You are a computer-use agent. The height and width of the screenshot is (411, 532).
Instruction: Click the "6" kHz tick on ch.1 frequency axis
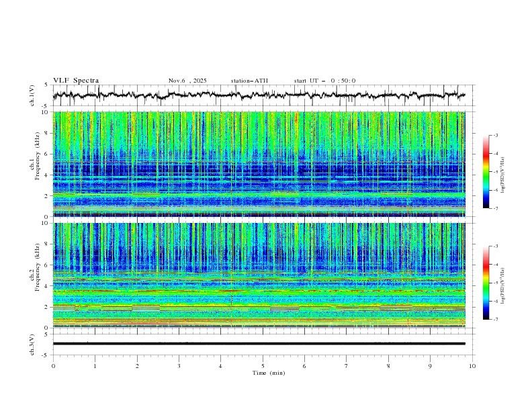tap(46, 154)
